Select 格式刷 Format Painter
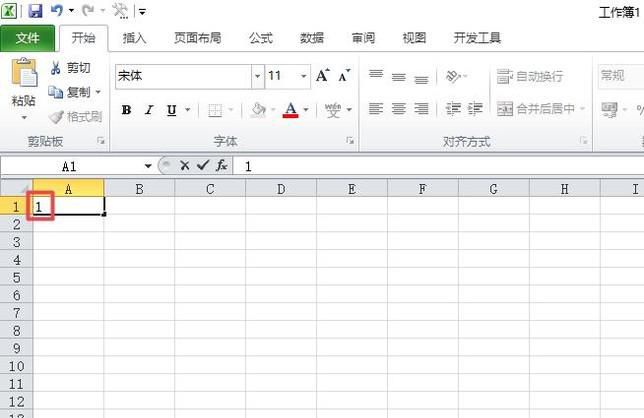This screenshot has width=644, height=418. (75, 117)
